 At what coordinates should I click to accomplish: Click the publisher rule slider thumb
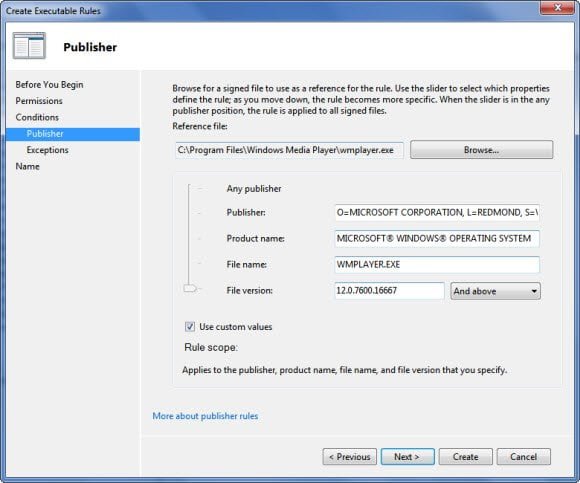(x=190, y=288)
